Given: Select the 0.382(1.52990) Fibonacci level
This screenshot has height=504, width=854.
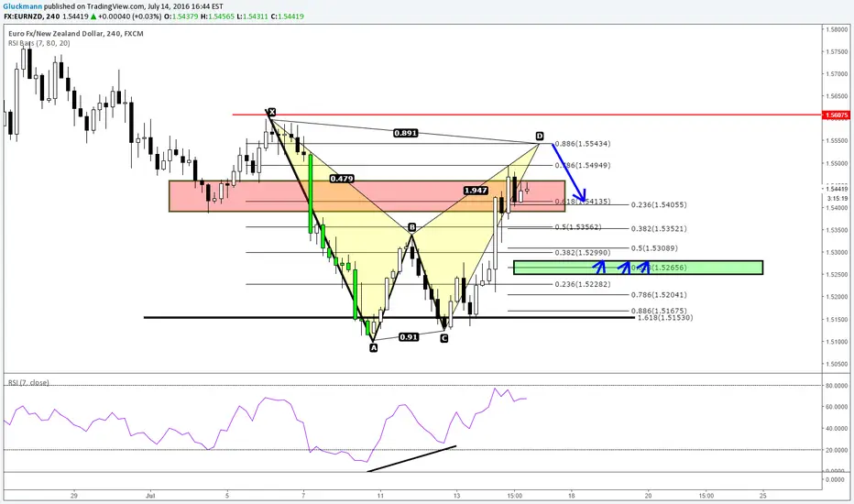Looking at the screenshot, I should pyautogui.click(x=583, y=253).
